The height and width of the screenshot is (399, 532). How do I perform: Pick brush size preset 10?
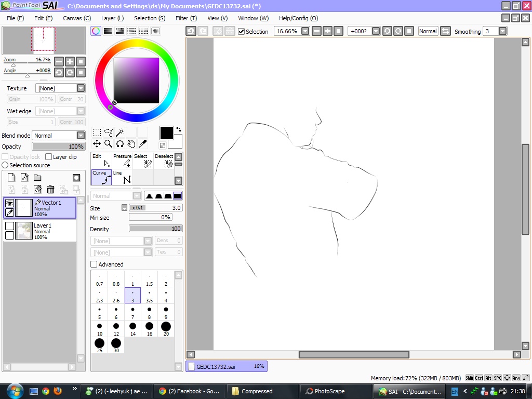99,328
